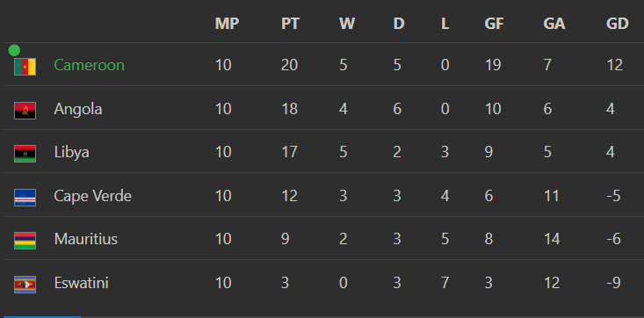Image resolution: width=644 pixels, height=318 pixels.
Task: Open the Cameroon team link
Action: click(89, 65)
